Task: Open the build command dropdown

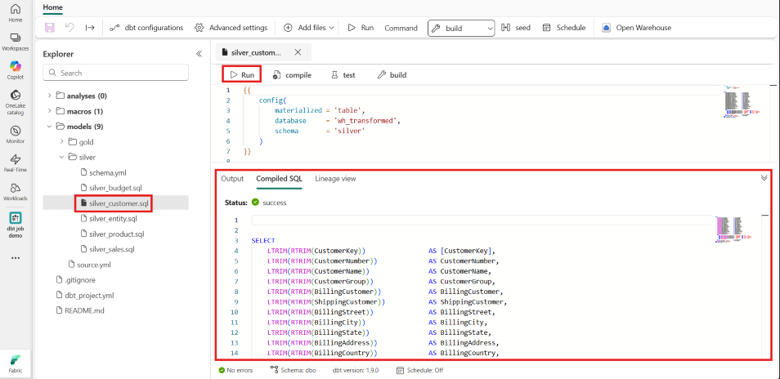Action: point(461,28)
